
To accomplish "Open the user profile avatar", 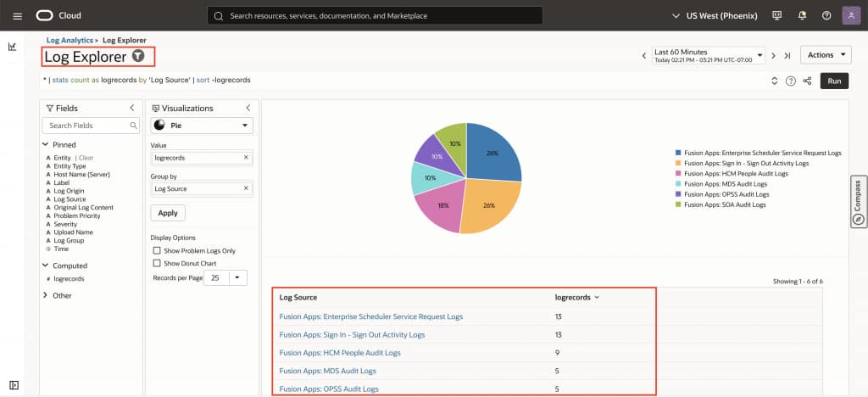I will 851,15.
